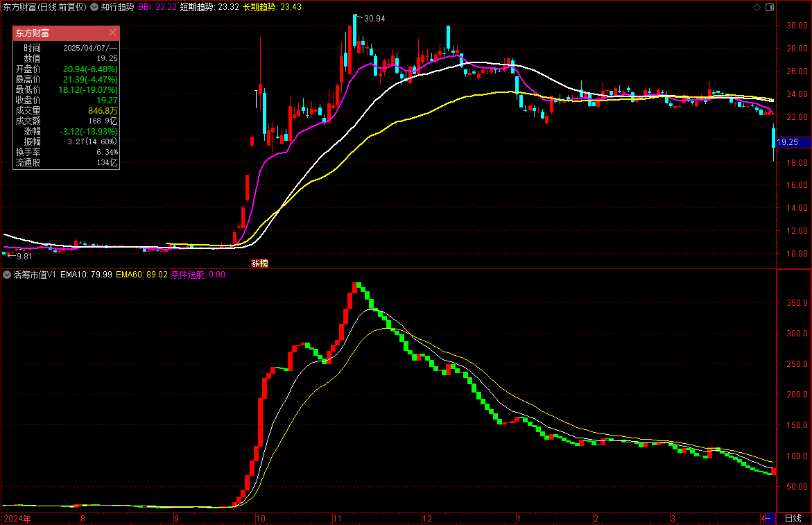Close the 东方财富 data info popup
Screen dimensions: 812x525
(x=112, y=33)
